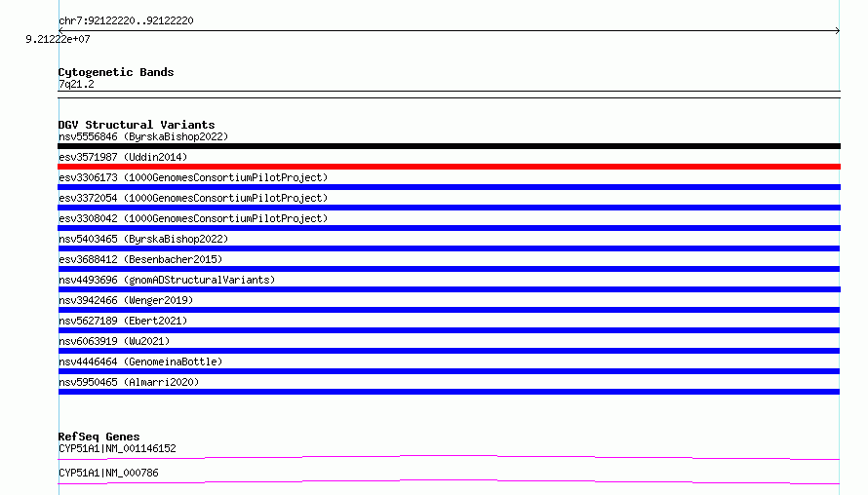Click the black bar for nsv5556846

pos(449,146)
